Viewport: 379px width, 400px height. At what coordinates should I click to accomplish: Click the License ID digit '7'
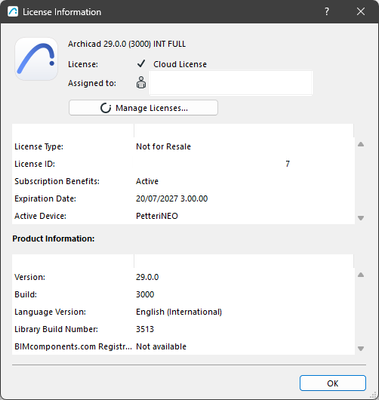pos(288,164)
